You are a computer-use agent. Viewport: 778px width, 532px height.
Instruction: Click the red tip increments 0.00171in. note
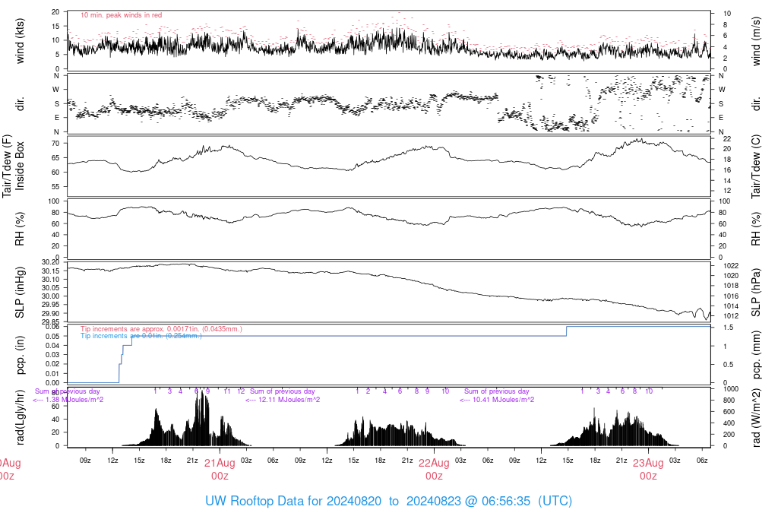[x=161, y=329]
